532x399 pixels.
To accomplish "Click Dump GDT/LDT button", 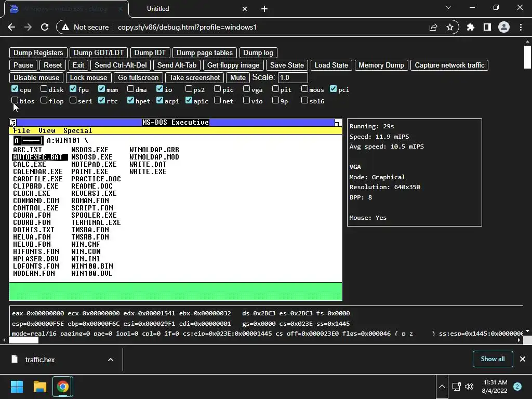I will coord(99,52).
